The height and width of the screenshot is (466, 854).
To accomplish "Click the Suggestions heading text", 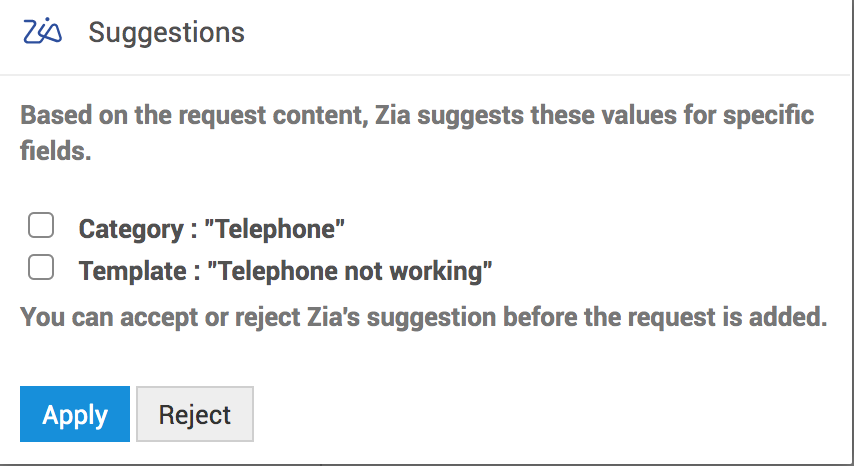I will [x=166, y=32].
